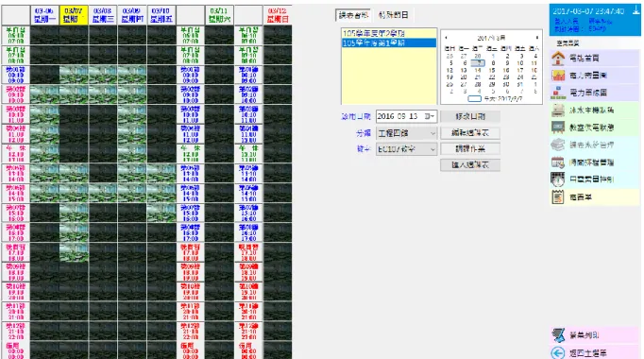The image size is (644, 359).
Task: Switch to the special holidays tab
Action: click(393, 15)
